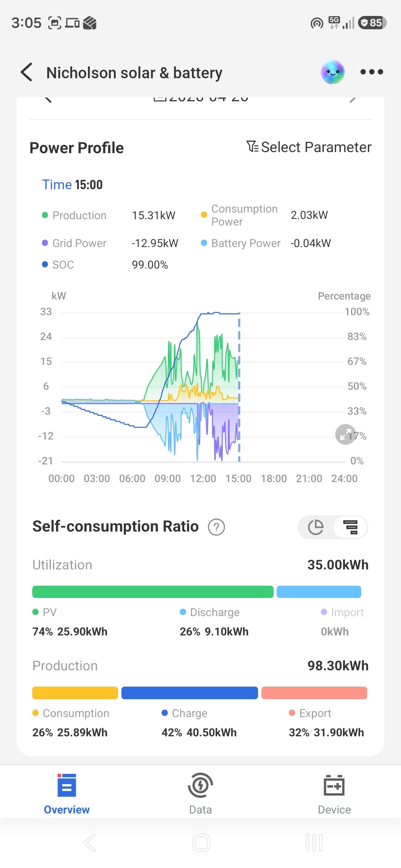Open the three-dot more options menu

point(372,72)
